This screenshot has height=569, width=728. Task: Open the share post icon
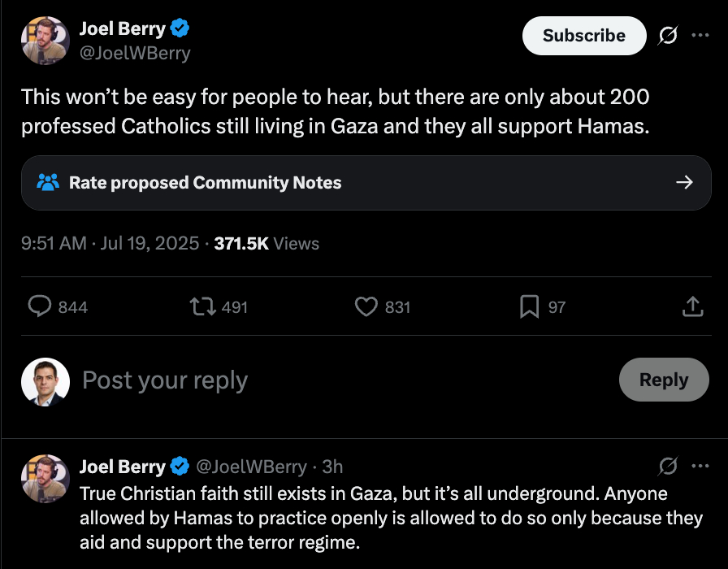[x=691, y=306]
